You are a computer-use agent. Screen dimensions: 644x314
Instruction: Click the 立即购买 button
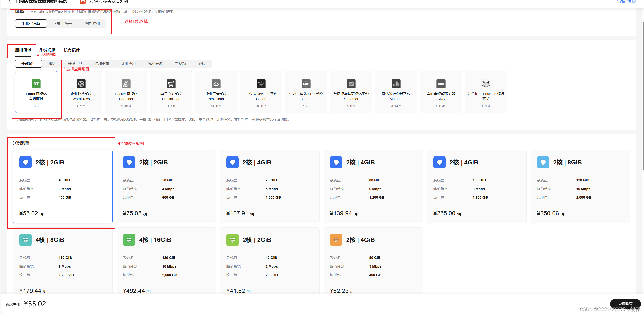coord(625,304)
